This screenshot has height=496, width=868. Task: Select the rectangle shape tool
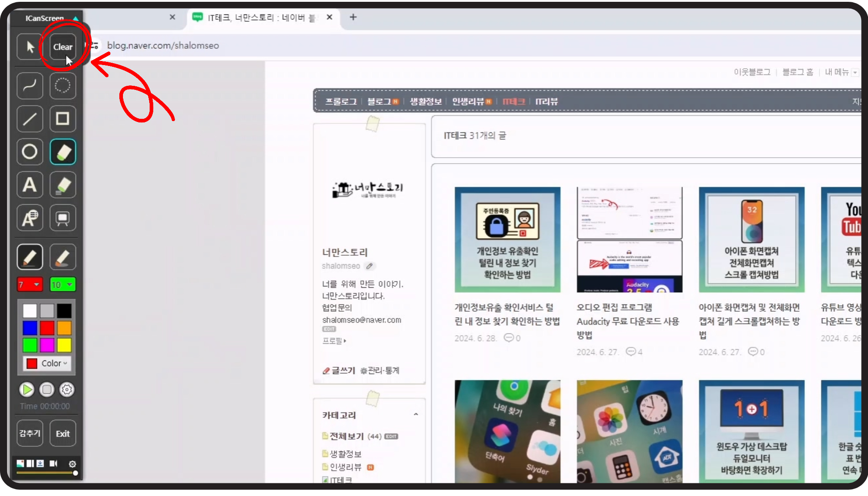click(x=63, y=119)
